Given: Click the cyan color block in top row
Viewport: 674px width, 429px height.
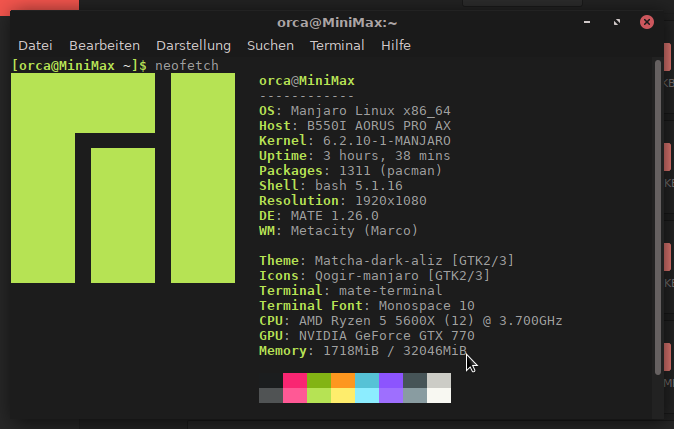Looking at the screenshot, I should [367, 380].
